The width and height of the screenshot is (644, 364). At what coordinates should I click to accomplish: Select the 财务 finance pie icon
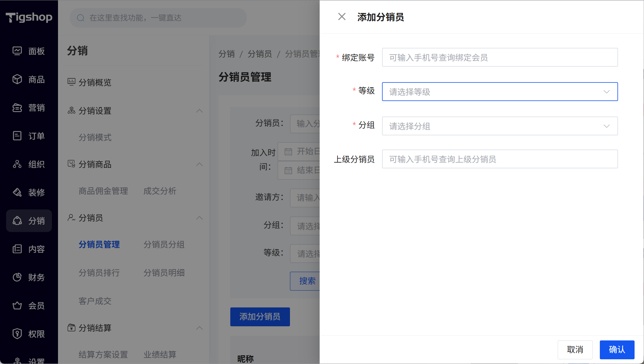(x=17, y=277)
